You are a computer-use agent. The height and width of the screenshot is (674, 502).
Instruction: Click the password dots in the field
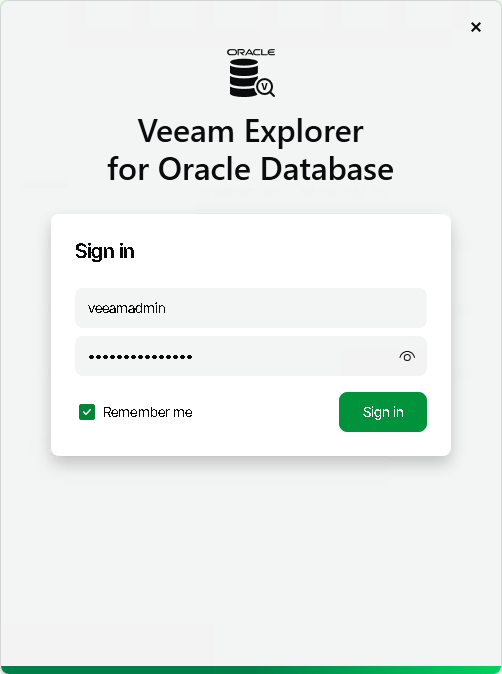[x=140, y=357]
